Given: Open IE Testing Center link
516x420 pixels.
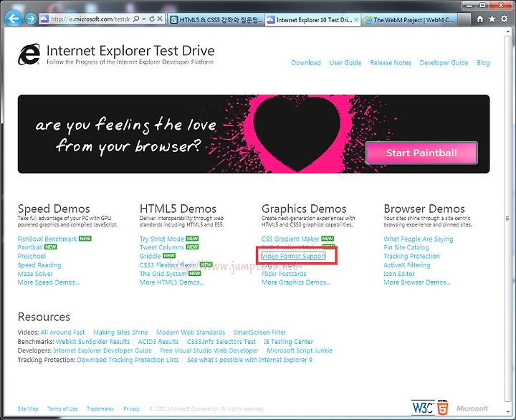Looking at the screenshot, I should point(288,342).
